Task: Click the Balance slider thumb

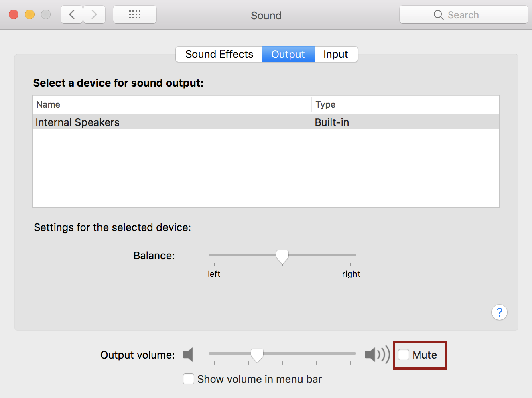Action: click(282, 257)
